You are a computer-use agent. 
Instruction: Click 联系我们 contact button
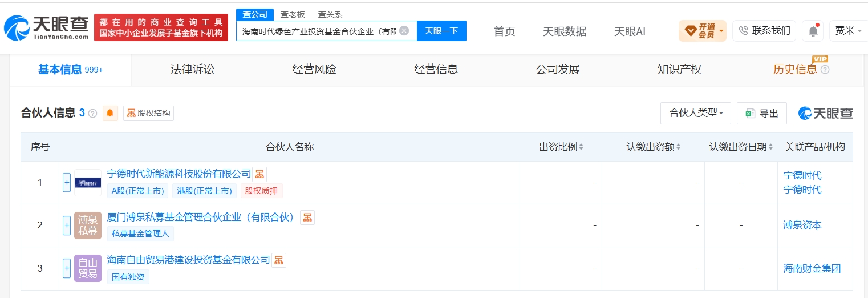tap(764, 31)
